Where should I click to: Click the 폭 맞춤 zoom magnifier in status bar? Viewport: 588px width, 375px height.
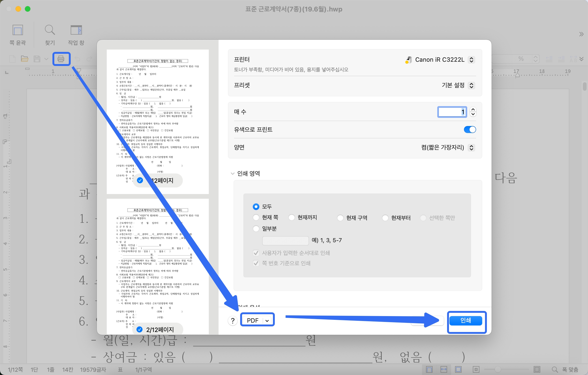point(555,370)
